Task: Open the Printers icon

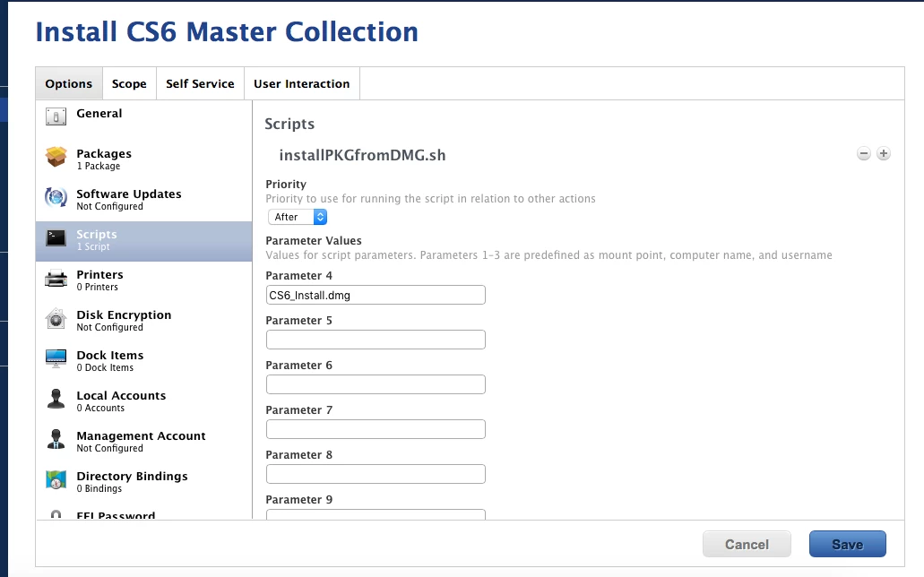Action: (x=56, y=278)
